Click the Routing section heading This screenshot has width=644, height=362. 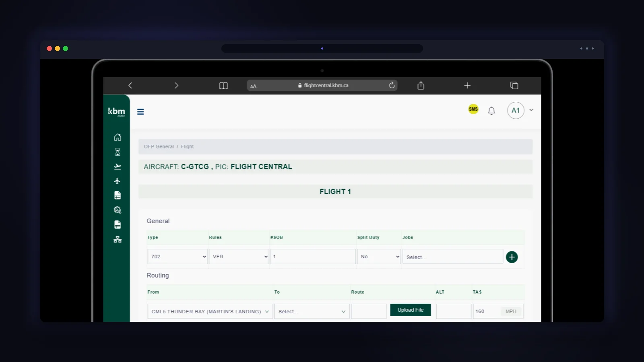click(158, 276)
